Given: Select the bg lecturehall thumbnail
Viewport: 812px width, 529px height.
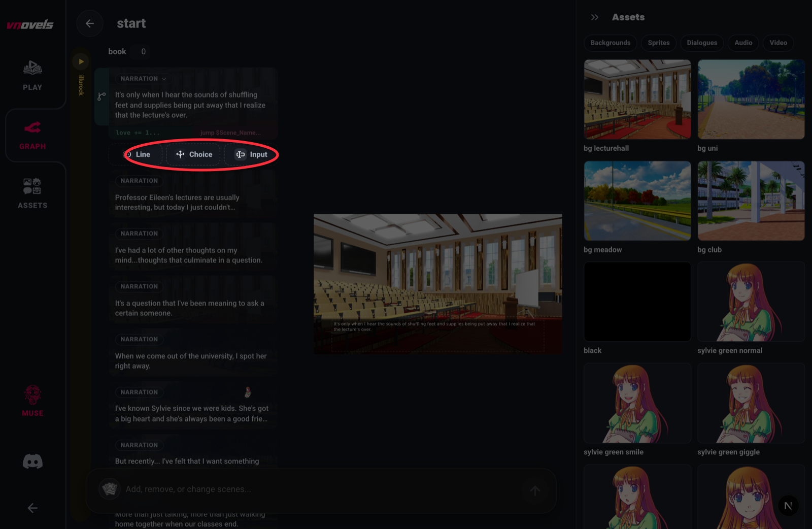Looking at the screenshot, I should click(637, 100).
